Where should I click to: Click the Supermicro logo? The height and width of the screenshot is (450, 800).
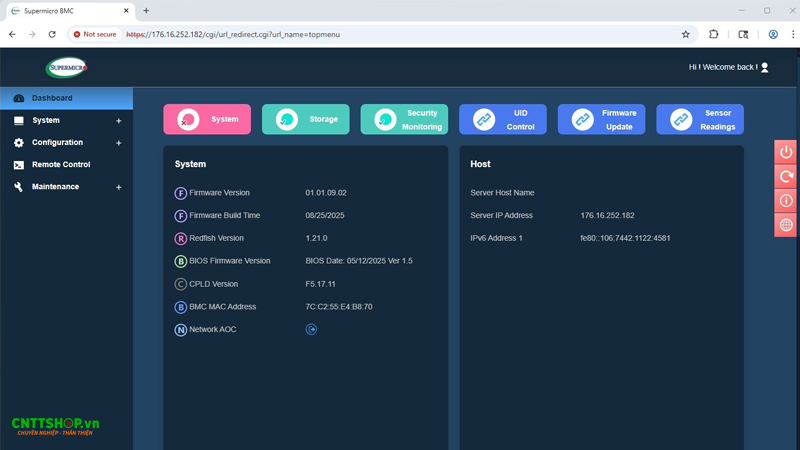[66, 68]
